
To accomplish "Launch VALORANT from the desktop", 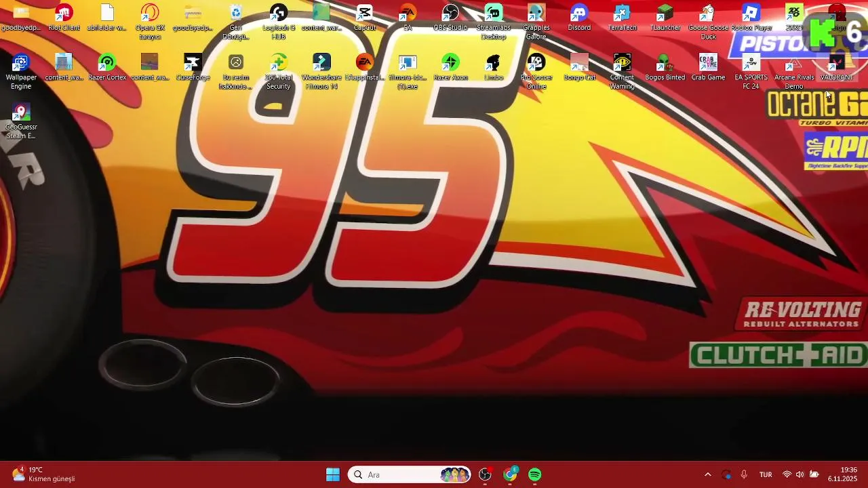I will pos(837,68).
